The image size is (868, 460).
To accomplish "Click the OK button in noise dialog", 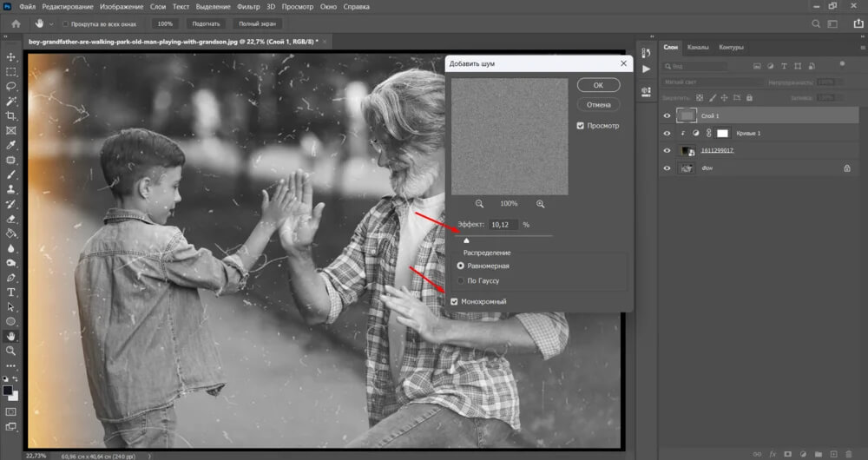I will [598, 85].
